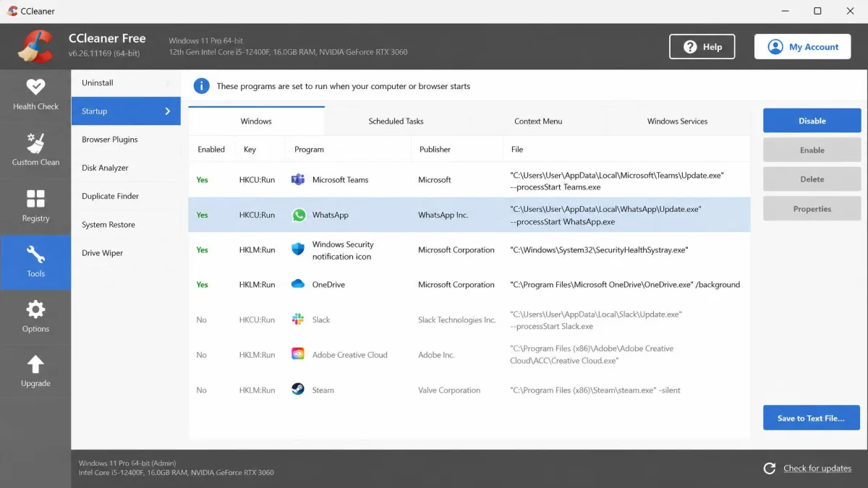This screenshot has height=488, width=868.
Task: Click HKCU:Run key in Slack row
Action: point(257,320)
